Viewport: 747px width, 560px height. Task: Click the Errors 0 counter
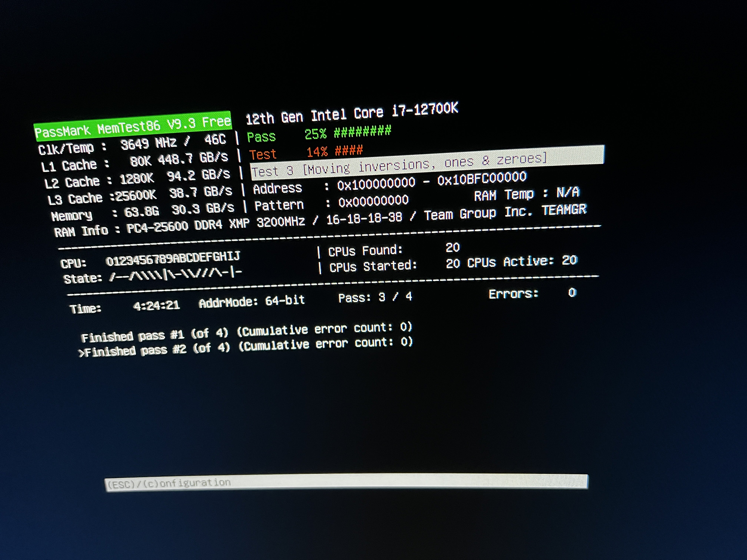click(533, 293)
